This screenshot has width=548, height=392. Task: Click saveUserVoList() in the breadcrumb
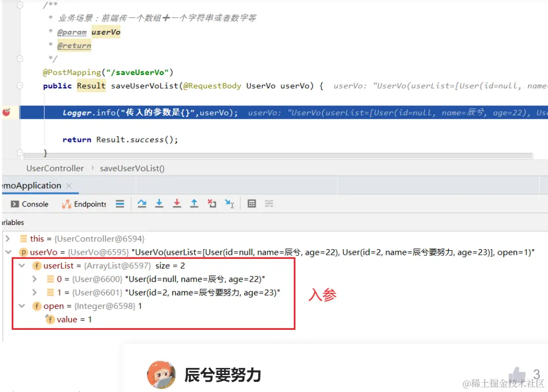pyautogui.click(x=132, y=169)
